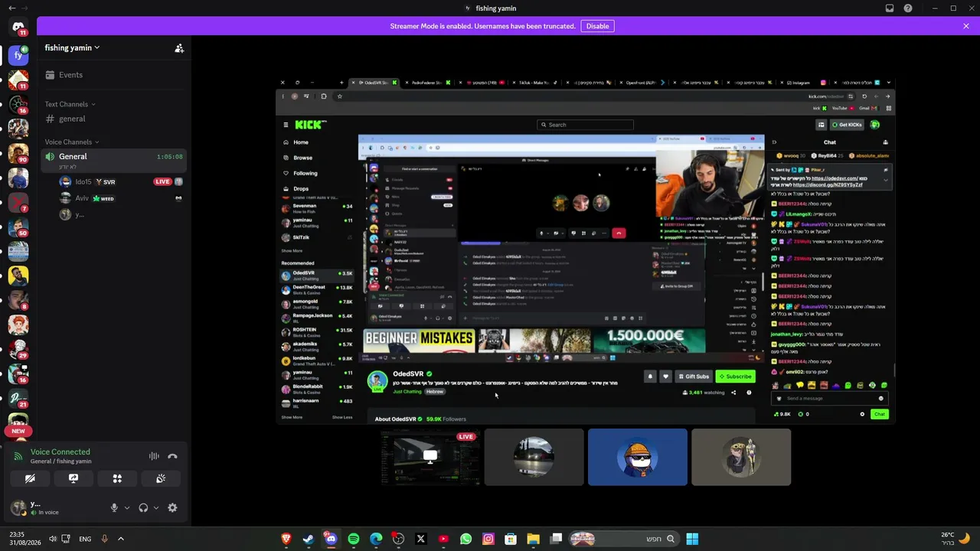Open the Discord inbox icon
This screenshot has height=551, width=980.
890,8
